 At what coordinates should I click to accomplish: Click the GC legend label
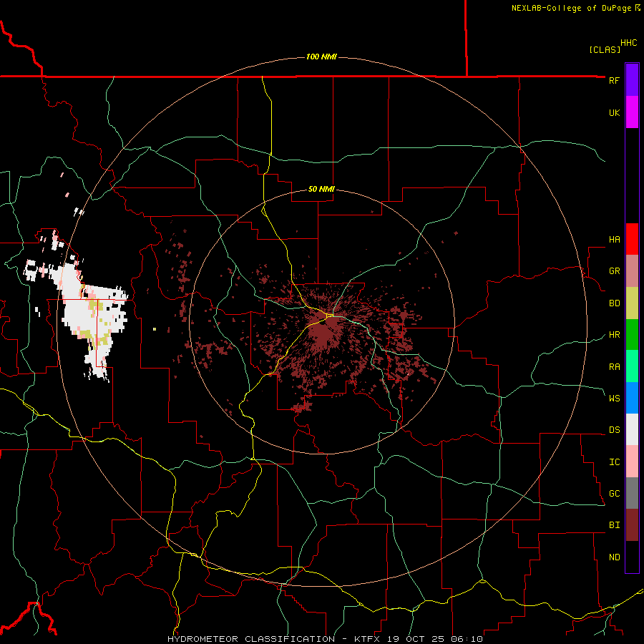point(614,494)
